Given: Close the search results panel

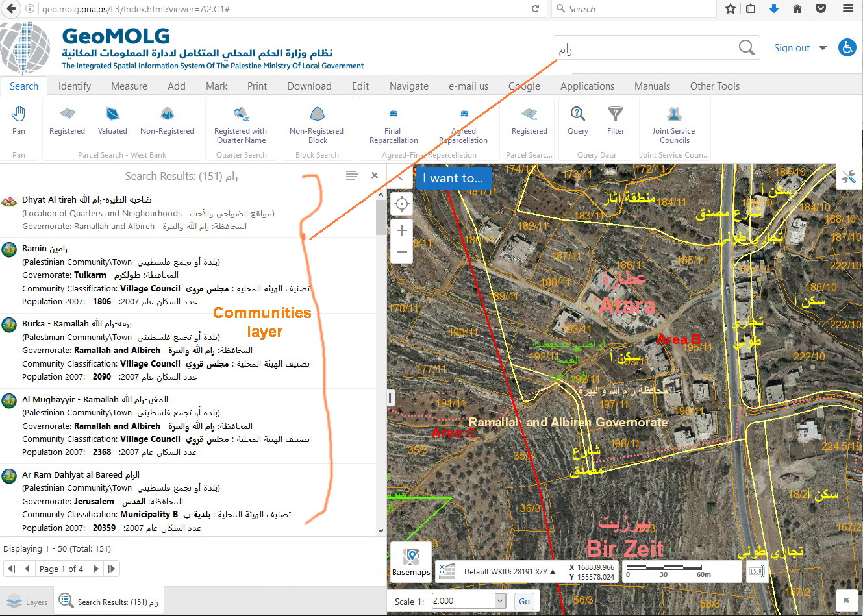Looking at the screenshot, I should point(375,175).
